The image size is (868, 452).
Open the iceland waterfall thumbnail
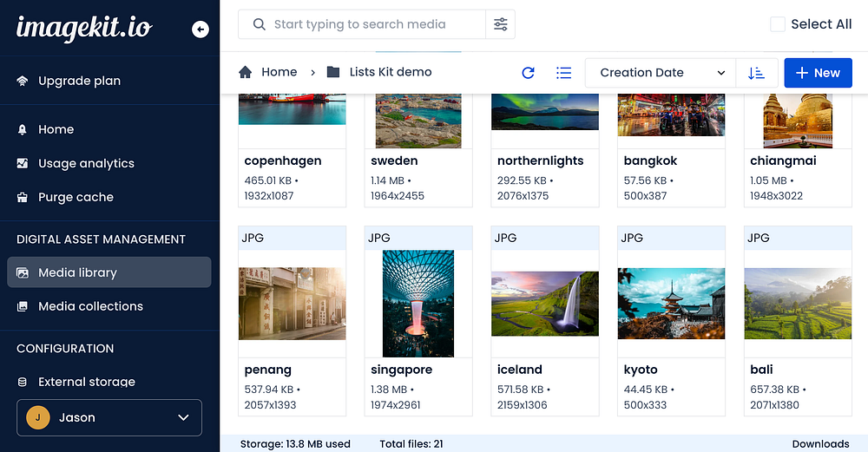(544, 301)
